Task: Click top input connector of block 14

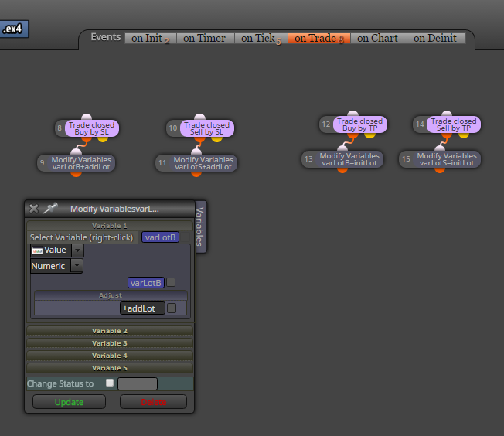Action: pos(447,113)
